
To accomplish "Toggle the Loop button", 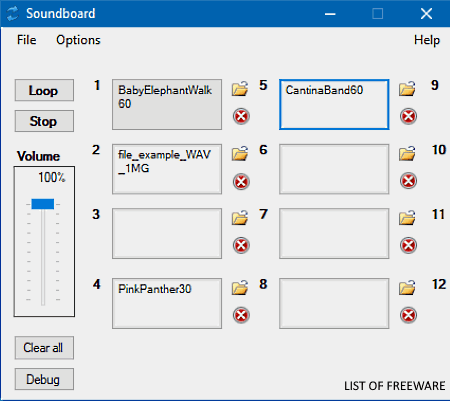I will [44, 90].
